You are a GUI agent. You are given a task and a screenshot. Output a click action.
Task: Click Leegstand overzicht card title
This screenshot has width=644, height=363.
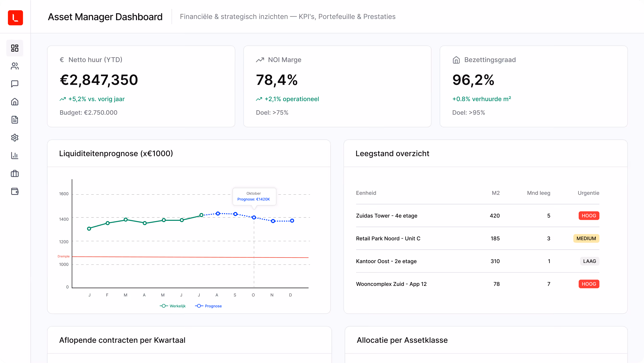[x=392, y=154]
